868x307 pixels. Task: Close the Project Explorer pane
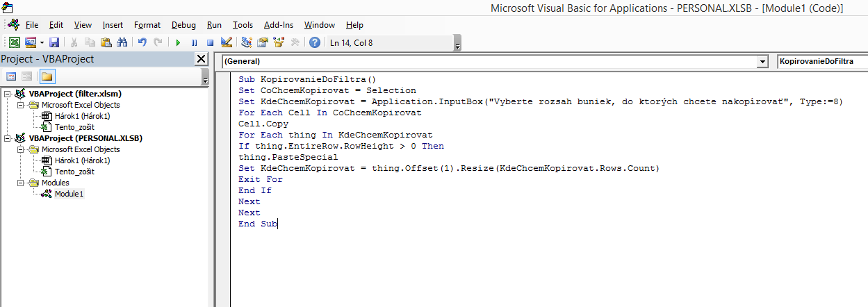(202, 59)
